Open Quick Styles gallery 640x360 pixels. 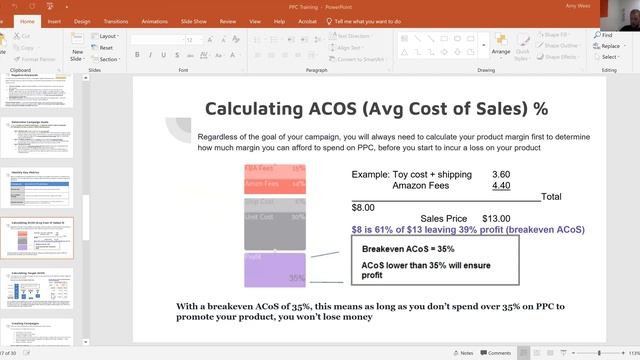point(522,47)
